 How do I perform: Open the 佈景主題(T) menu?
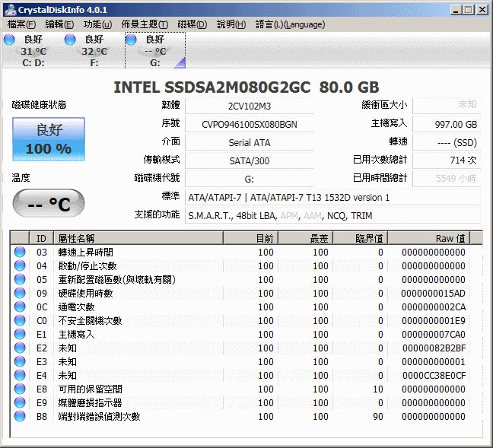[x=145, y=24]
